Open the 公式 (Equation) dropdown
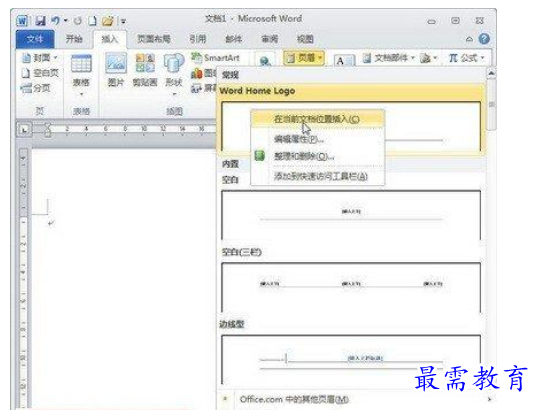 [x=467, y=58]
